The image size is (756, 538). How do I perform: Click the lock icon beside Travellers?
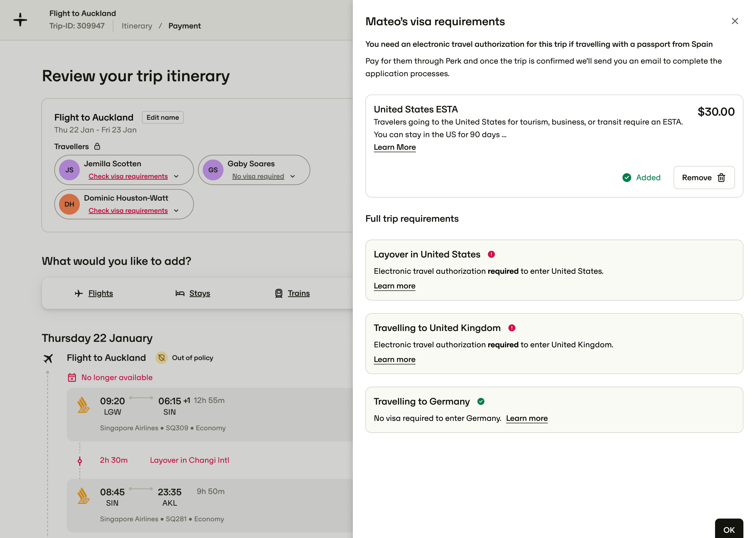coord(97,146)
